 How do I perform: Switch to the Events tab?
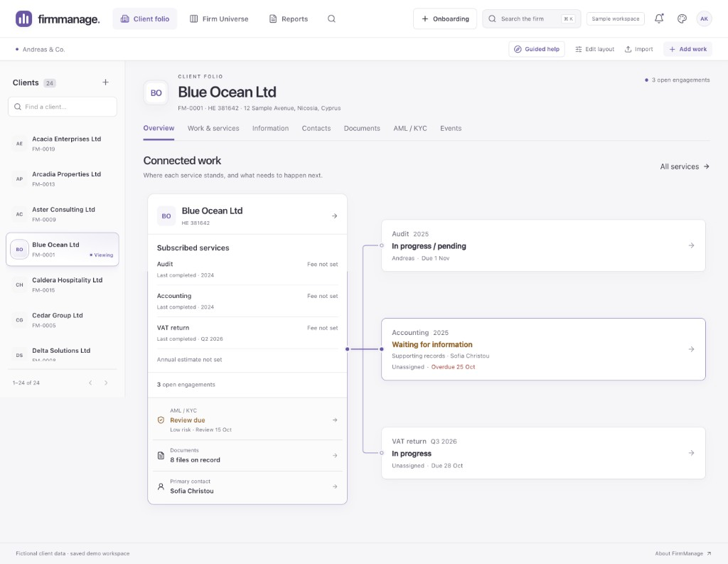(451, 128)
